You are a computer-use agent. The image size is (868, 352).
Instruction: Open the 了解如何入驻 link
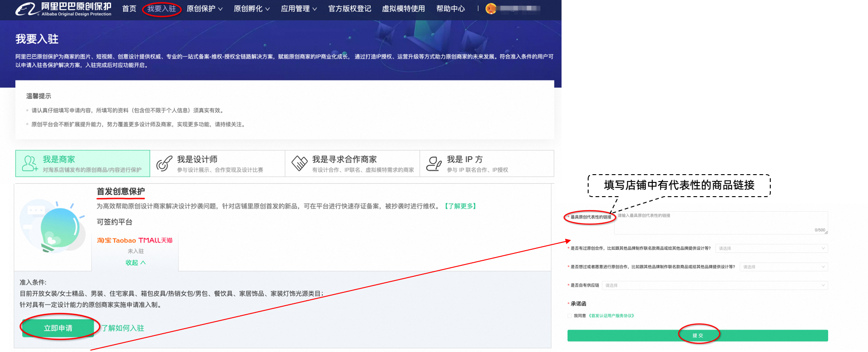coord(123,328)
